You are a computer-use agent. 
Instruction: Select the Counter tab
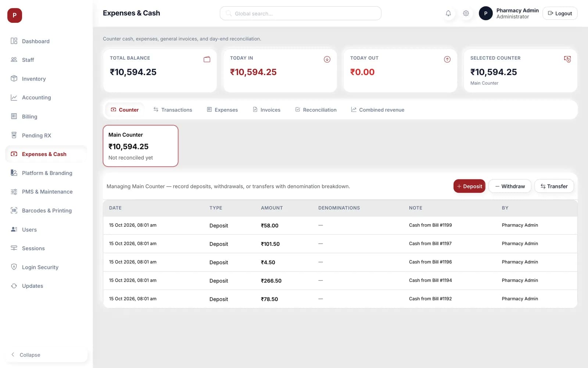point(125,110)
